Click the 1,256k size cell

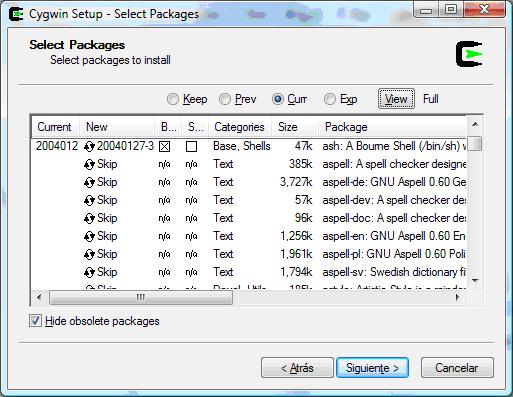pyautogui.click(x=296, y=236)
